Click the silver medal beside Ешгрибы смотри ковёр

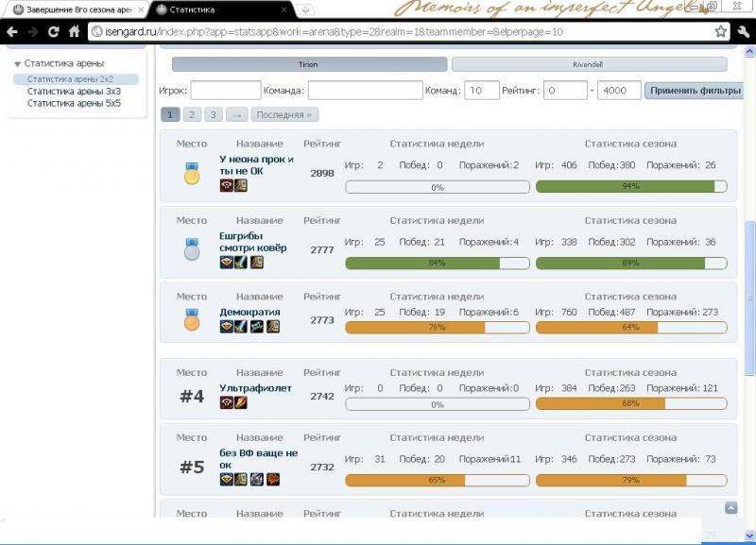click(x=192, y=249)
